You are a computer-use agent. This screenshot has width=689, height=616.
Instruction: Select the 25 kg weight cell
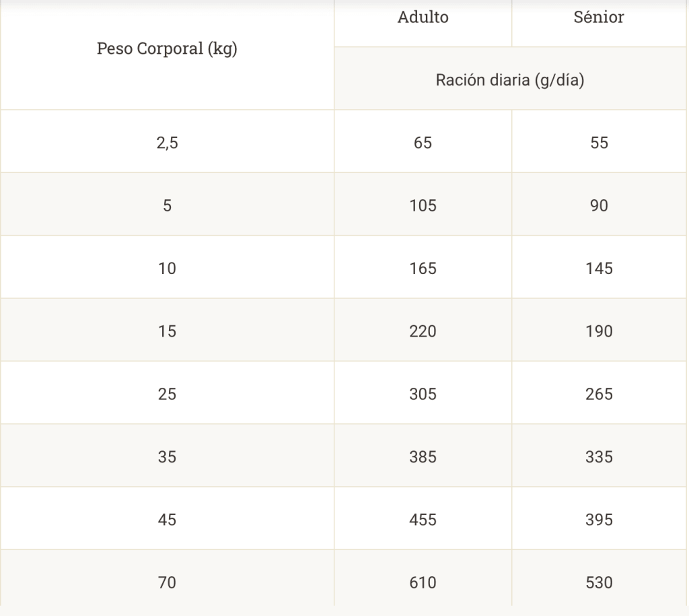pos(167,394)
